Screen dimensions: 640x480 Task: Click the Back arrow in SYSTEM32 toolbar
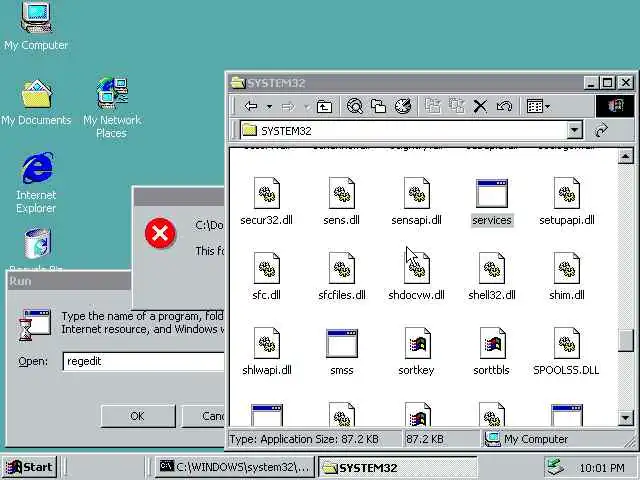251,107
